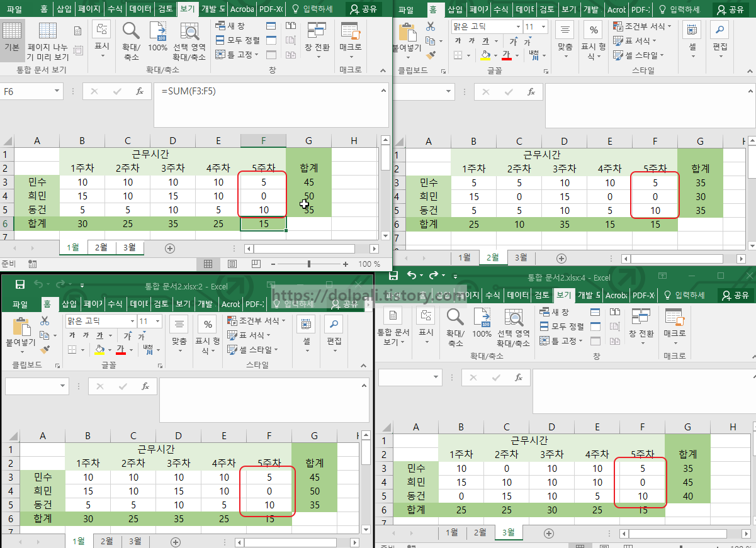
Task: Open 확대/축소 magnifier in top-left window
Action: tap(131, 40)
